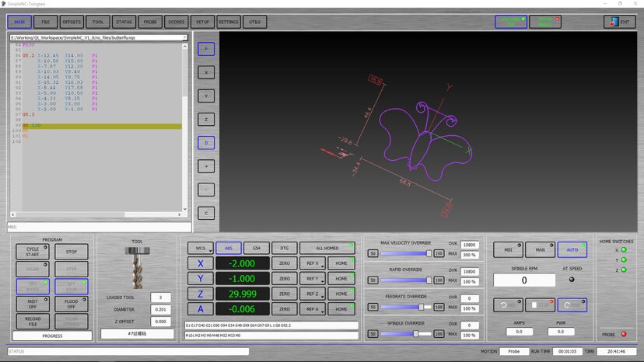Open REF Z dropdown
The height and width of the screenshot is (362, 644).
point(313,294)
